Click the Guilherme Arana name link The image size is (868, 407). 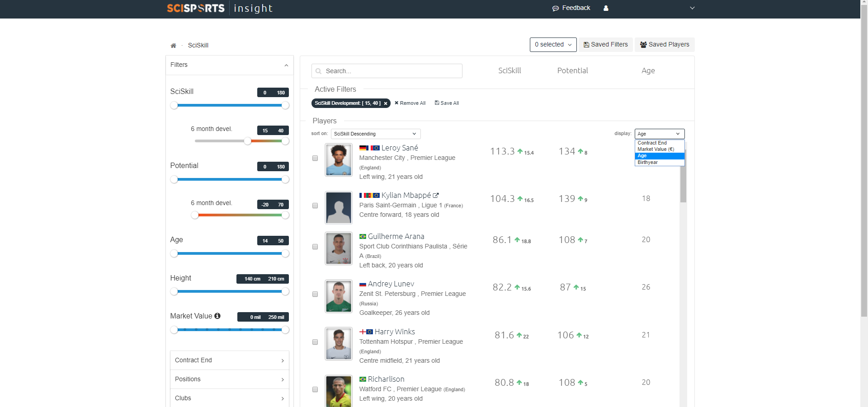click(x=396, y=236)
